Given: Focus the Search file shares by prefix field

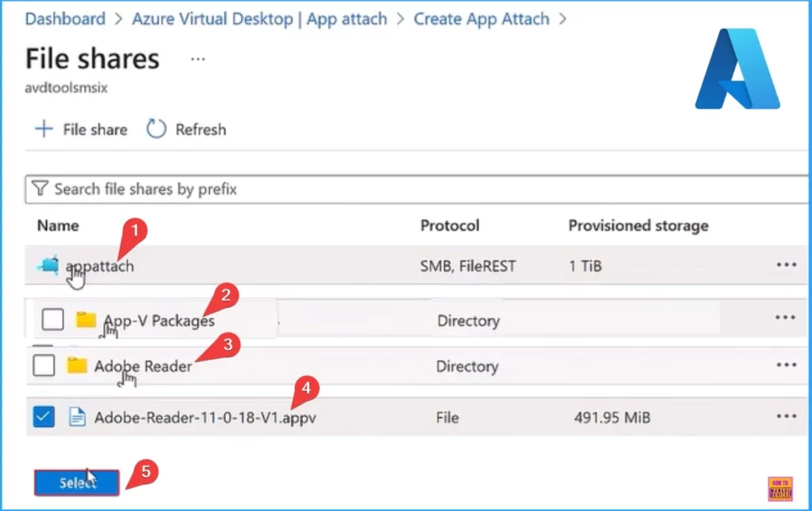Looking at the screenshot, I should coord(416,189).
